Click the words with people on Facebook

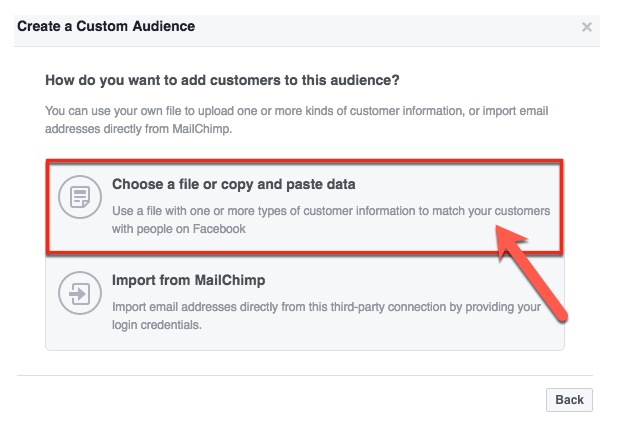click(x=179, y=229)
